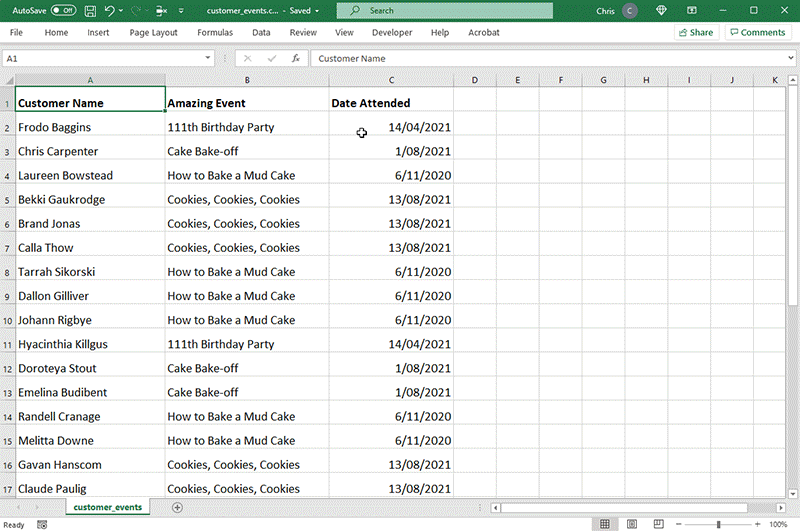
Task: Click the Undo arrow icon
Action: click(110, 10)
